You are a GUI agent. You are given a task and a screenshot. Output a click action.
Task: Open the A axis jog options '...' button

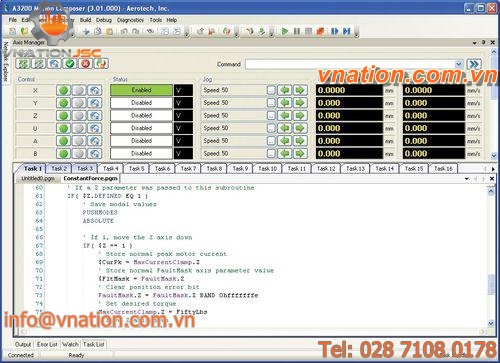click(271, 141)
